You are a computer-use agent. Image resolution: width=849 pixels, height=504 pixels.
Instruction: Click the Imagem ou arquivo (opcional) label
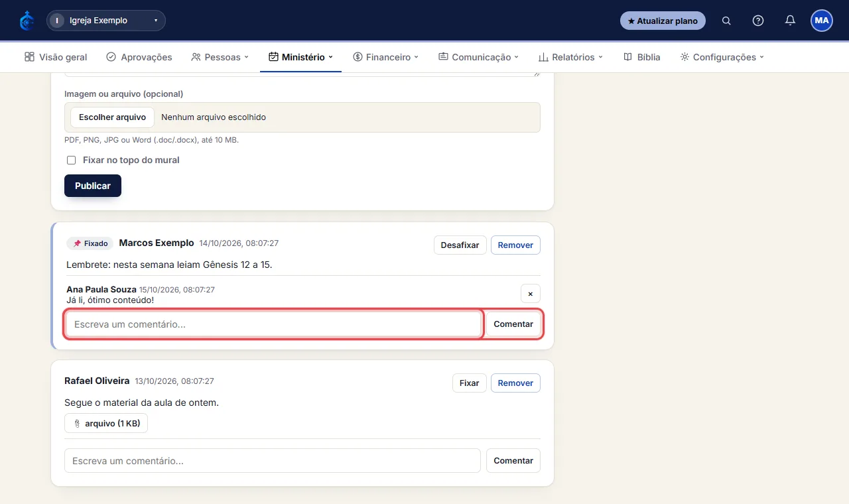tap(124, 94)
